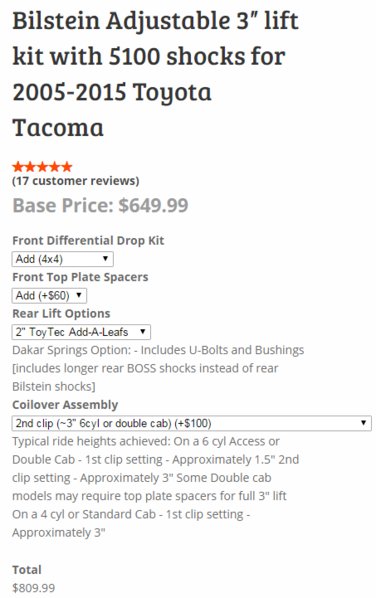
Task: Click the Dakar Springs Option description text
Action: (x=158, y=368)
